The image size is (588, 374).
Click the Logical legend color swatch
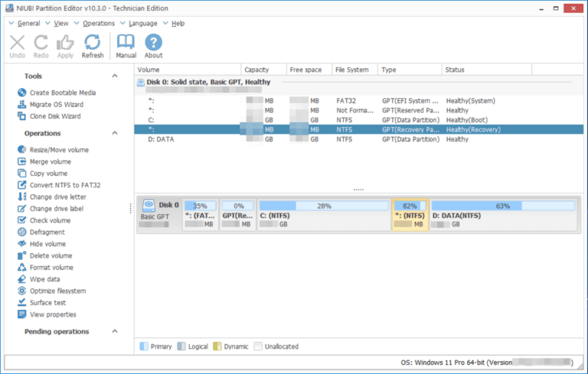[x=181, y=346]
